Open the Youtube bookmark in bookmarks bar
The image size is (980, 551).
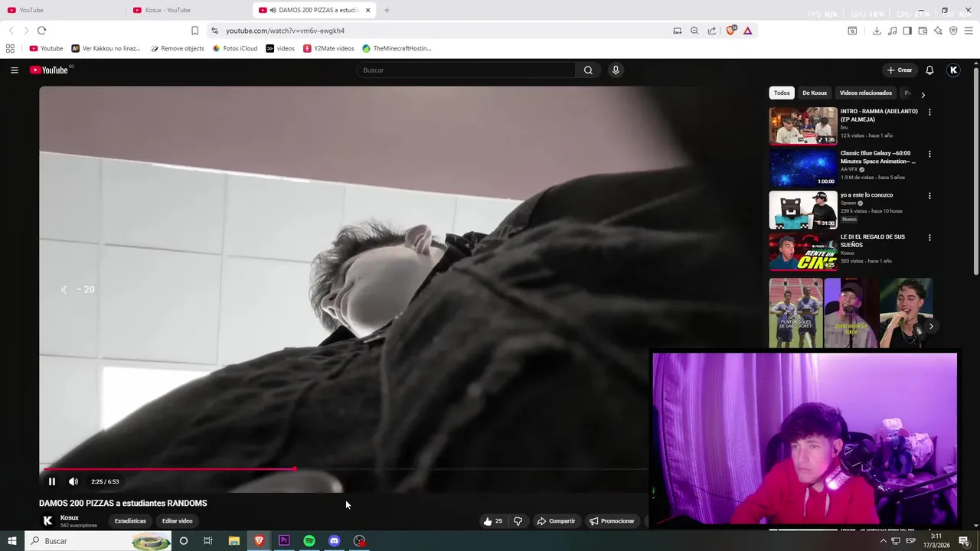tap(46, 48)
